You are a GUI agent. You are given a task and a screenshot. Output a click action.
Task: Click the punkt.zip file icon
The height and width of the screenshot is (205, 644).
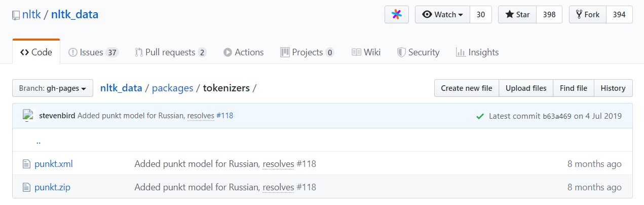pyautogui.click(x=27, y=187)
